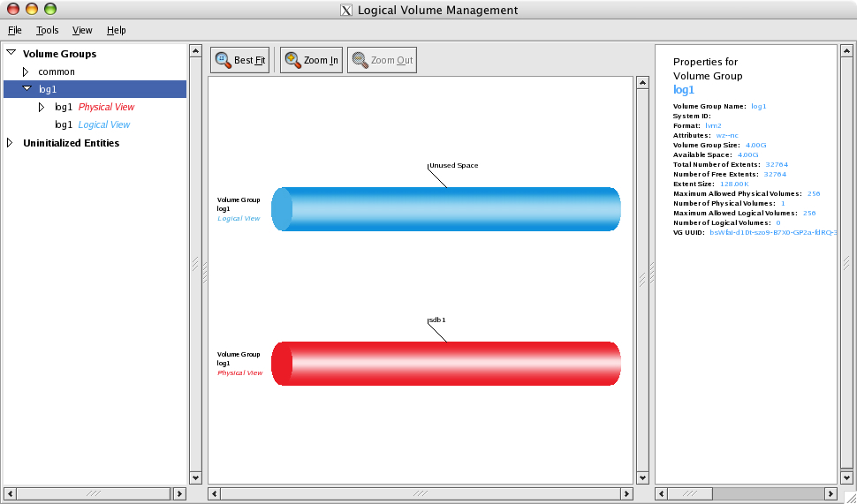This screenshot has width=857, height=504.
Task: Expand the log1 Physical View node
Action: point(41,107)
